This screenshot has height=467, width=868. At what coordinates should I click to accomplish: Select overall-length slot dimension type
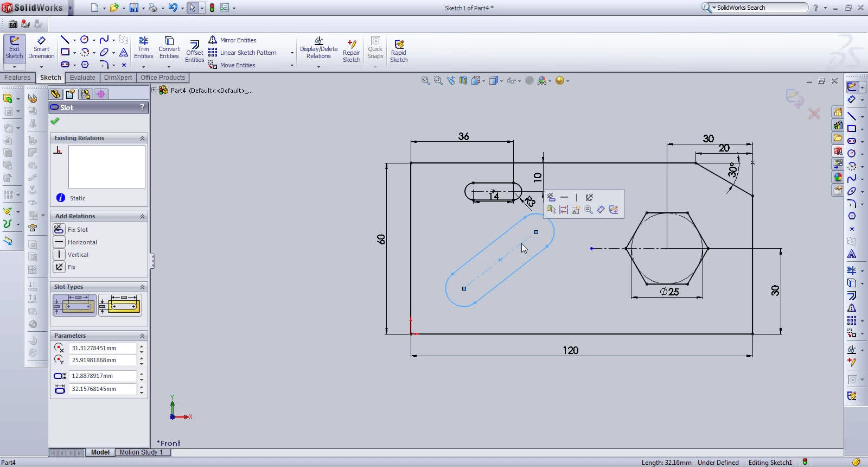tap(120, 305)
